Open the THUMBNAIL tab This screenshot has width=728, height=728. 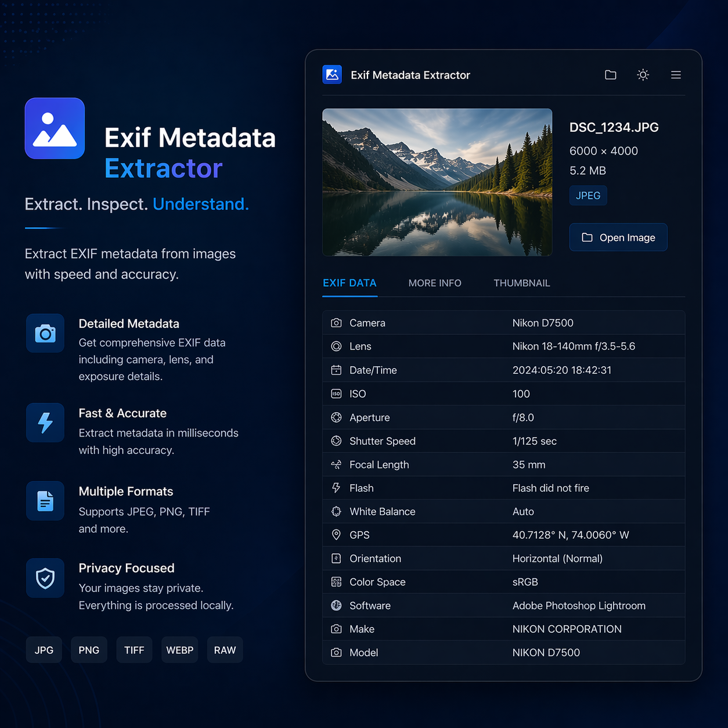click(x=521, y=283)
